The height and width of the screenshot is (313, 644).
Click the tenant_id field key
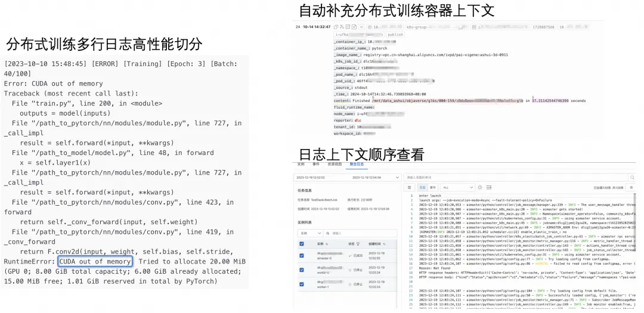tap(344, 127)
